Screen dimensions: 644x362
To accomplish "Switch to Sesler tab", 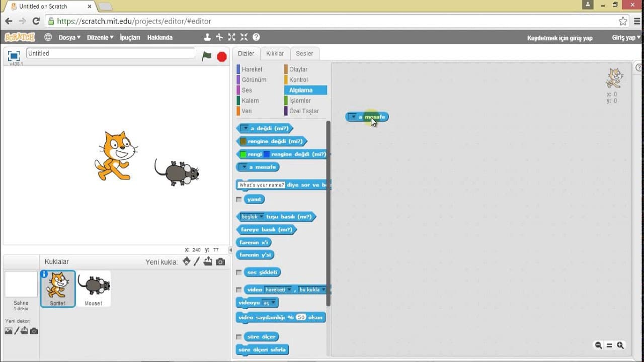I will click(304, 53).
